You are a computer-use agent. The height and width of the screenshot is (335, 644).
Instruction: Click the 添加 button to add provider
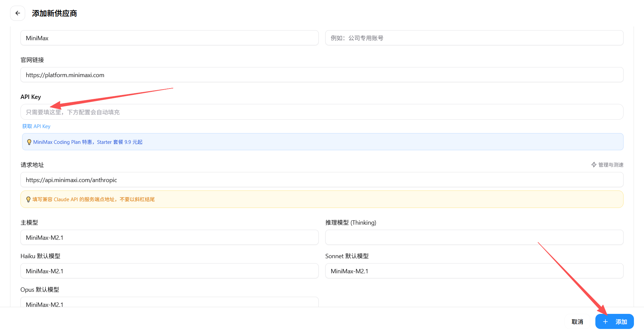617,321
